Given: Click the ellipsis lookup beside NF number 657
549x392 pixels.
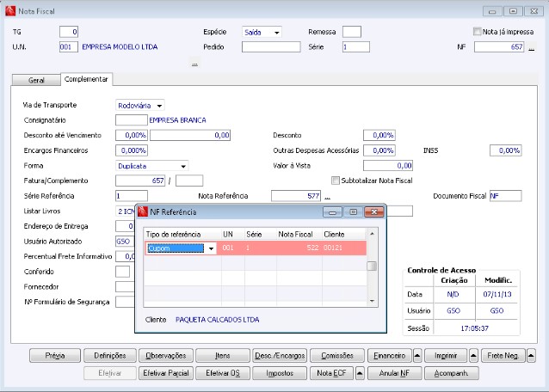Looking at the screenshot, I should pyautogui.click(x=531, y=48).
